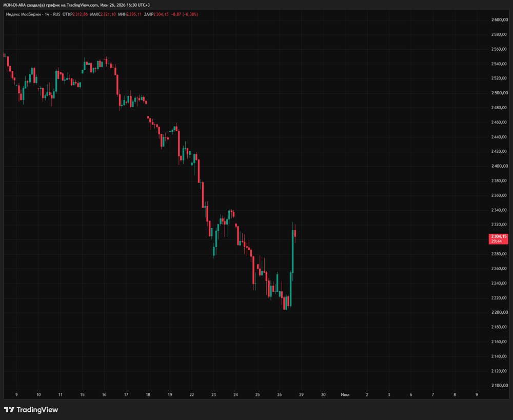513x420 pixels.
Task: Click the red current-price badge on price axis
Action: 498,239
